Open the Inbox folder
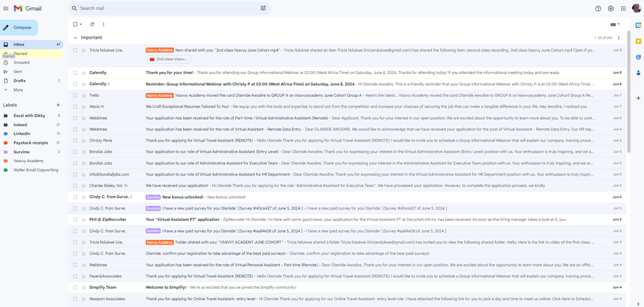This screenshot has width=644, height=307. (x=32, y=44)
